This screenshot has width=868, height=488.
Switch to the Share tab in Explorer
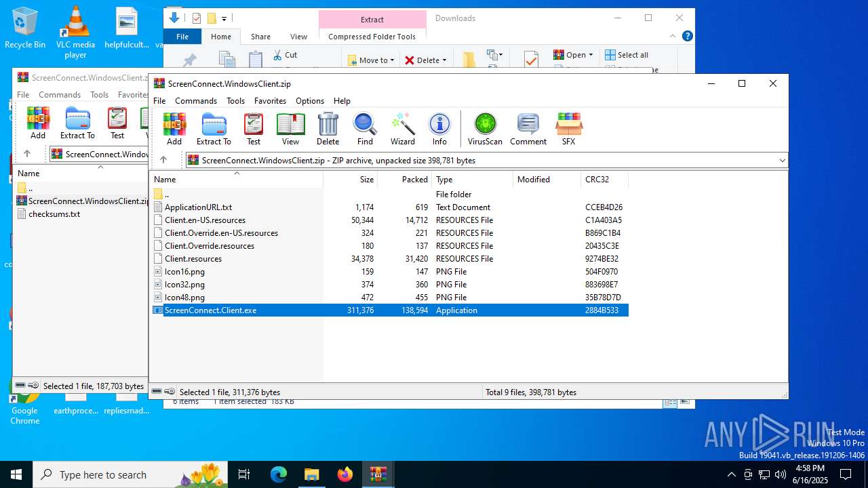click(260, 37)
